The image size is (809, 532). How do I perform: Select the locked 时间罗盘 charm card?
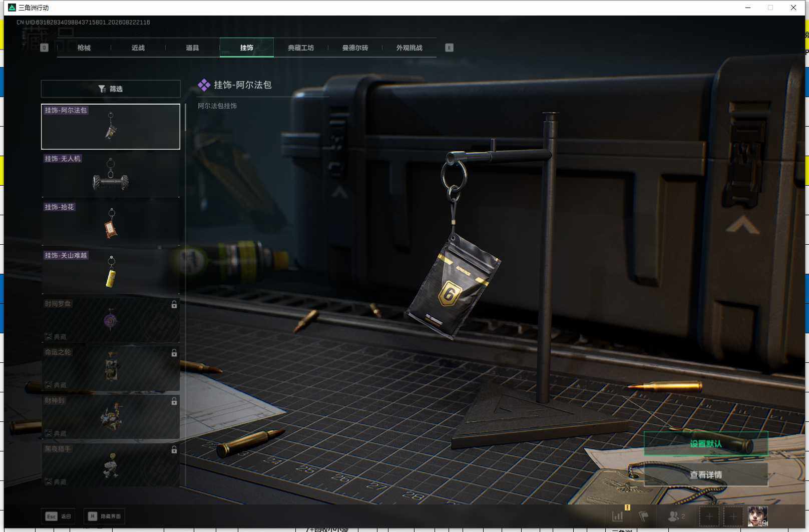[x=111, y=320]
